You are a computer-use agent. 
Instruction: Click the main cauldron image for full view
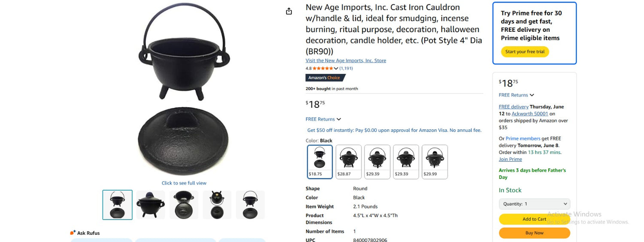(x=183, y=90)
